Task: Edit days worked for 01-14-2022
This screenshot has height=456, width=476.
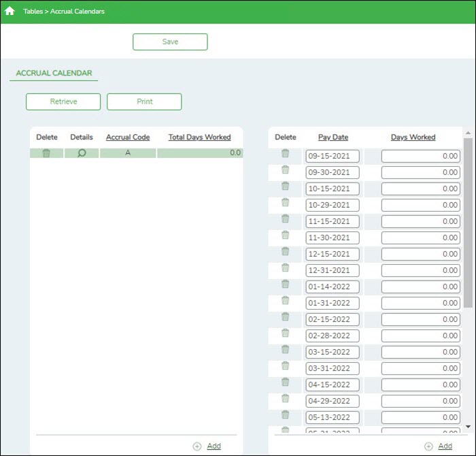Action: [x=421, y=287]
